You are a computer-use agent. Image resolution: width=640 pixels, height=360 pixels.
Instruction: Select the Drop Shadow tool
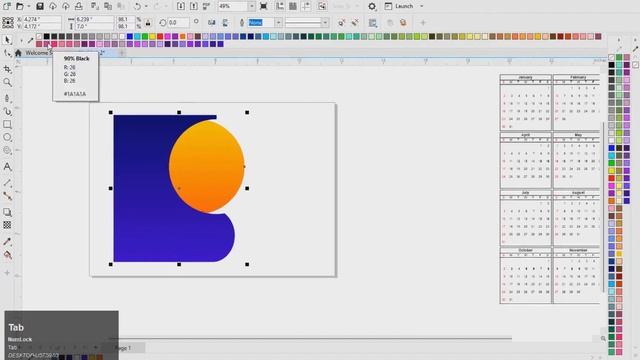pyautogui.click(x=7, y=212)
